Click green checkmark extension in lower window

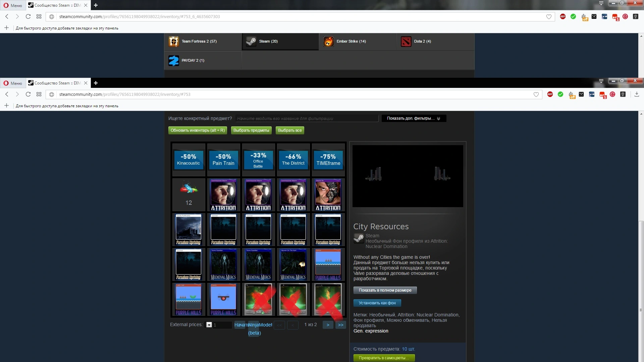[560, 95]
